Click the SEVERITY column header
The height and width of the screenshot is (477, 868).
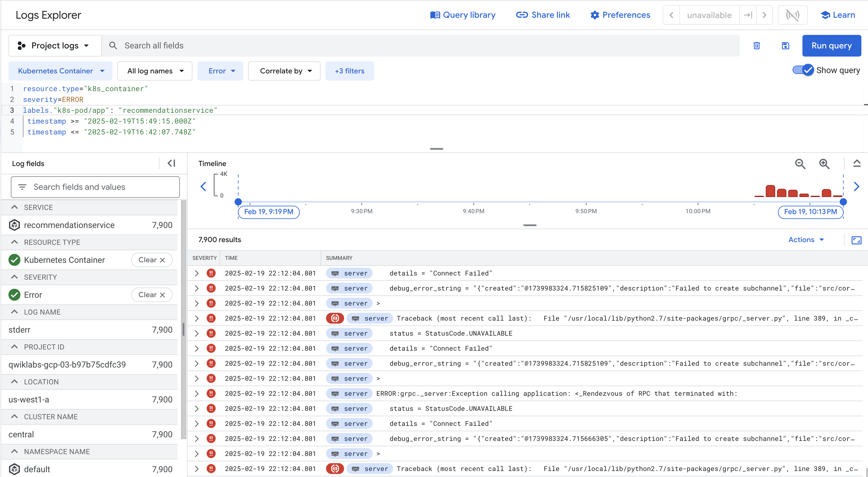pyautogui.click(x=205, y=258)
